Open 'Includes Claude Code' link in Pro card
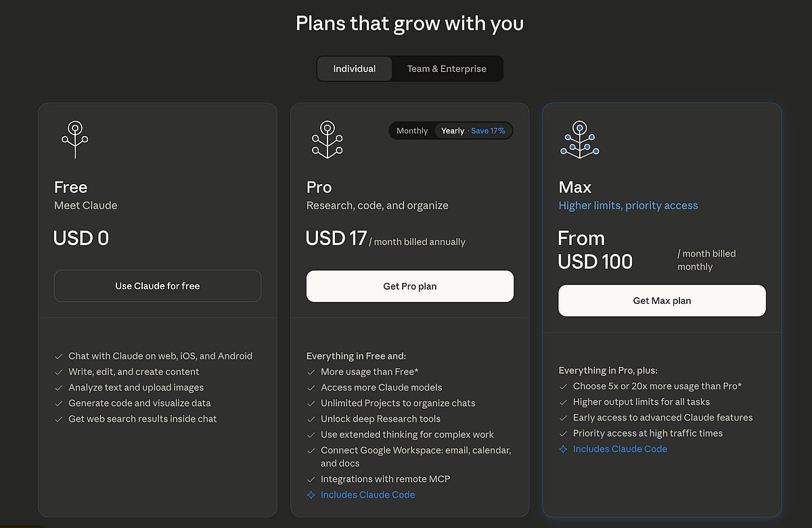This screenshot has height=528, width=812. click(367, 495)
